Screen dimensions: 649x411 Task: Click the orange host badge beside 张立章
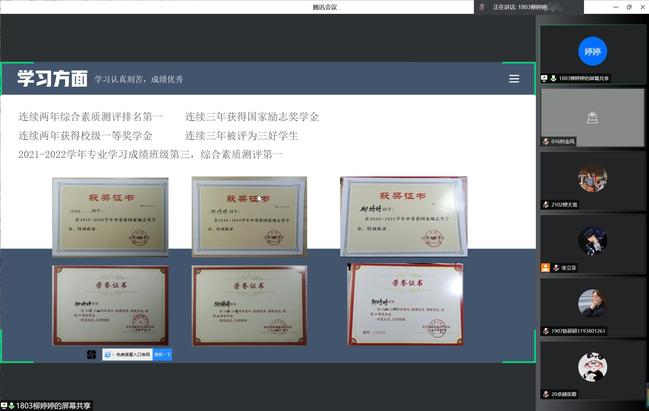click(x=546, y=268)
